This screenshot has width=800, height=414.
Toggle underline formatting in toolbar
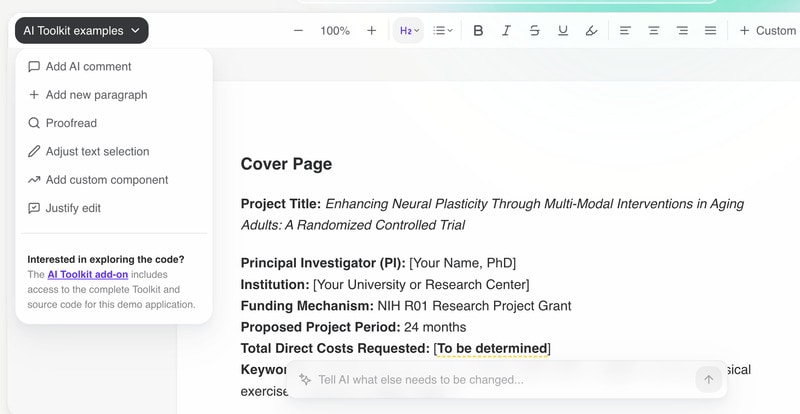[x=563, y=31]
